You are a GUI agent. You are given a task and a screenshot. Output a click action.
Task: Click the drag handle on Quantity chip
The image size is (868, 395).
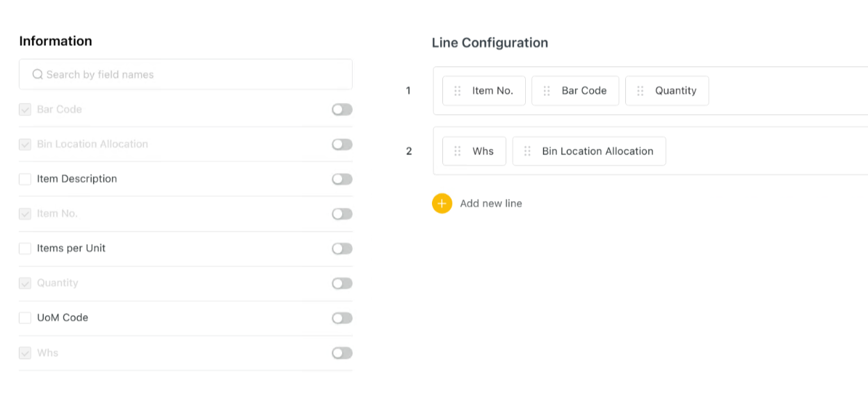[640, 91]
